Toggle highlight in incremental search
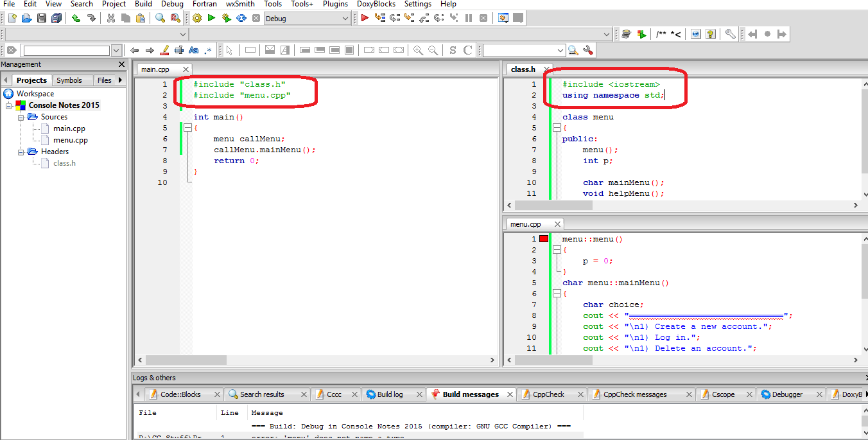This screenshot has width=868, height=440. (164, 50)
